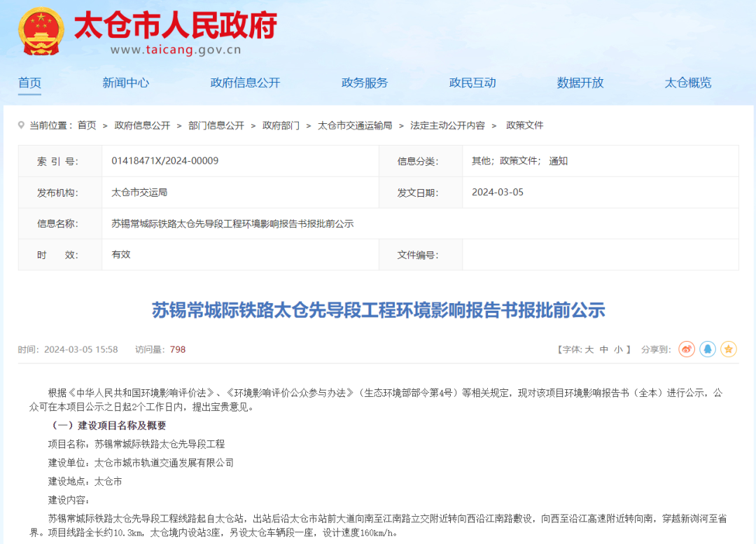Open the 首页 navigation tab
Image resolution: width=756 pixels, height=544 pixels.
point(29,83)
